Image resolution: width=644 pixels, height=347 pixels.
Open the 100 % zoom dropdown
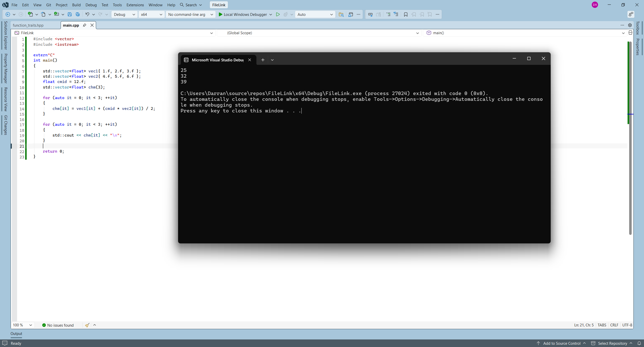23,325
